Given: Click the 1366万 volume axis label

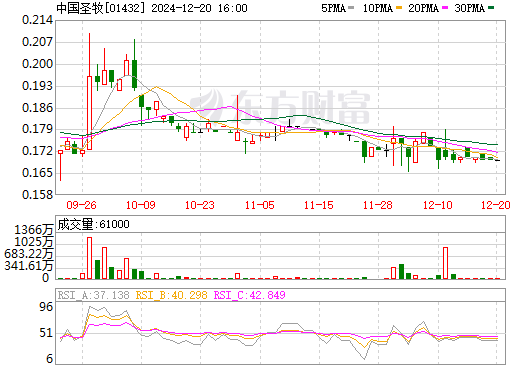Looking at the screenshot, I should [x=33, y=230].
